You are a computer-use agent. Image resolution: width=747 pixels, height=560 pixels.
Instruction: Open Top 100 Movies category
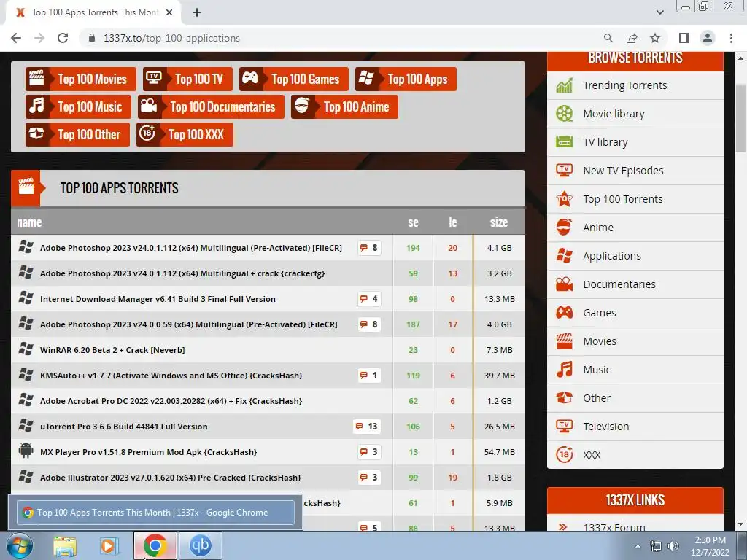[80, 79]
